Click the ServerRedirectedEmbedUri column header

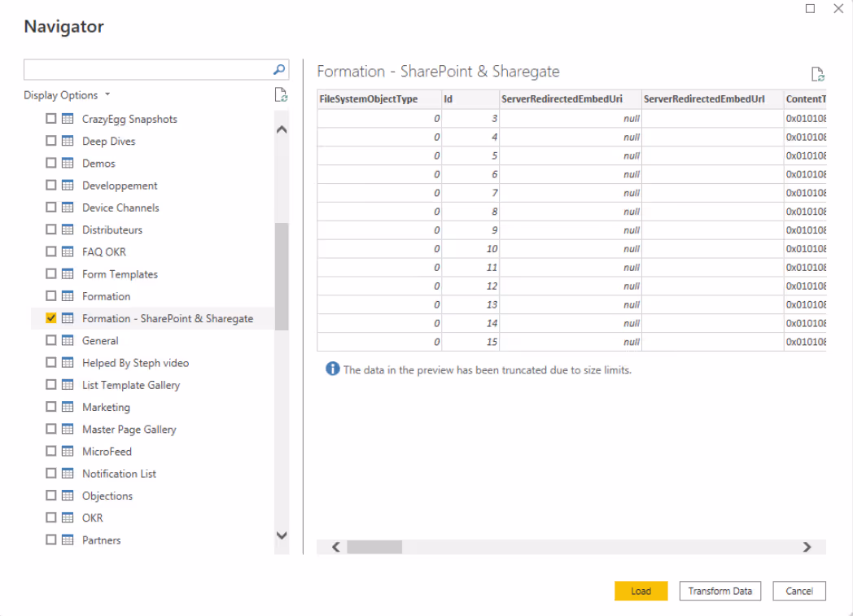point(571,99)
